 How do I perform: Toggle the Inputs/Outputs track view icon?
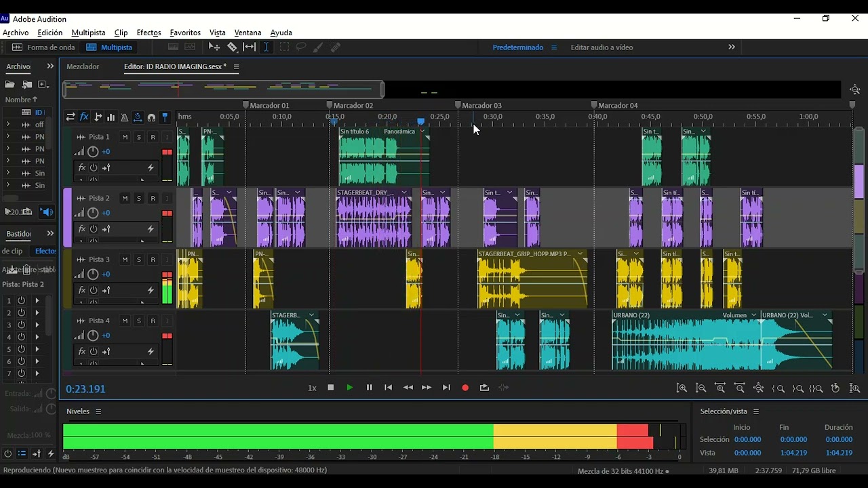coord(71,117)
